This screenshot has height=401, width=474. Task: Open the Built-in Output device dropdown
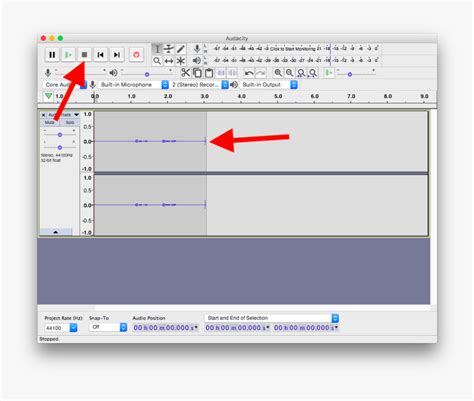(268, 85)
